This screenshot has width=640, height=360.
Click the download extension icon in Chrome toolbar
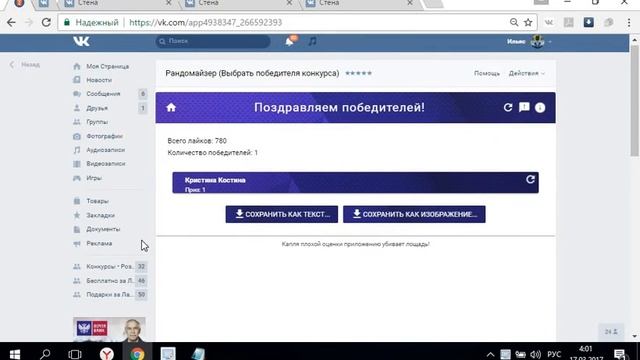(589, 22)
